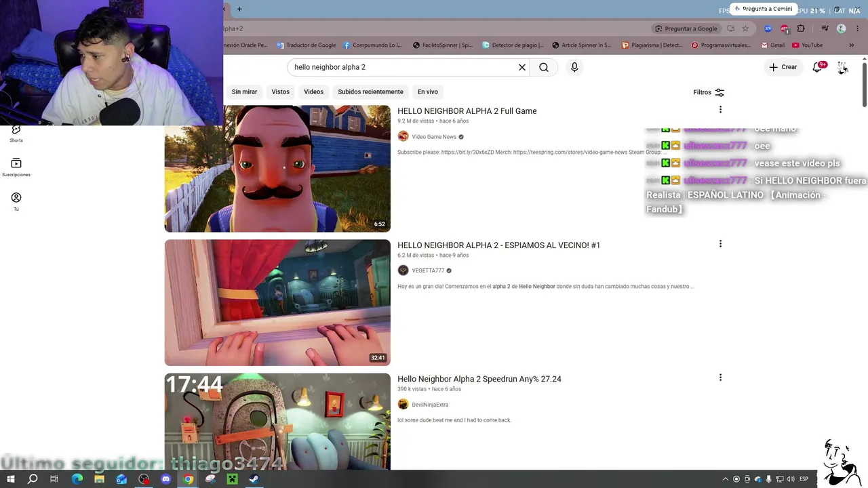This screenshot has width=868, height=488.
Task: Open the ESPIAMOS AL VECINO video thumbnail
Action: (277, 302)
